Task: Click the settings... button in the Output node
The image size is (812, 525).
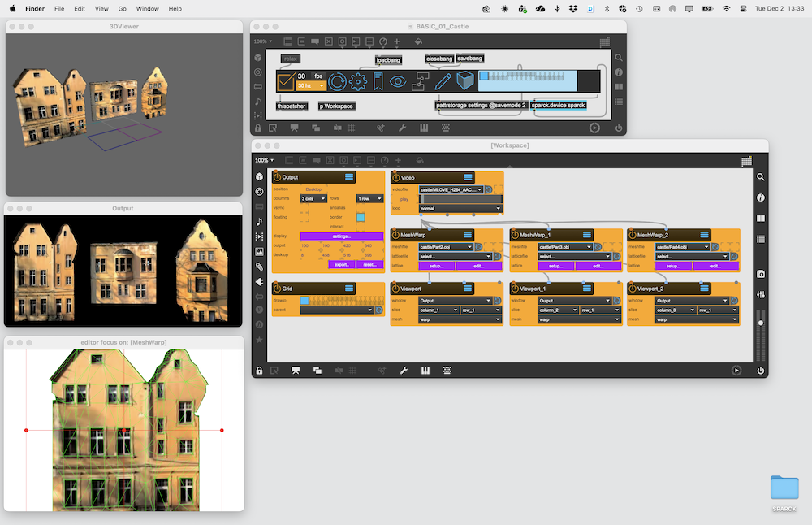Action: click(341, 236)
